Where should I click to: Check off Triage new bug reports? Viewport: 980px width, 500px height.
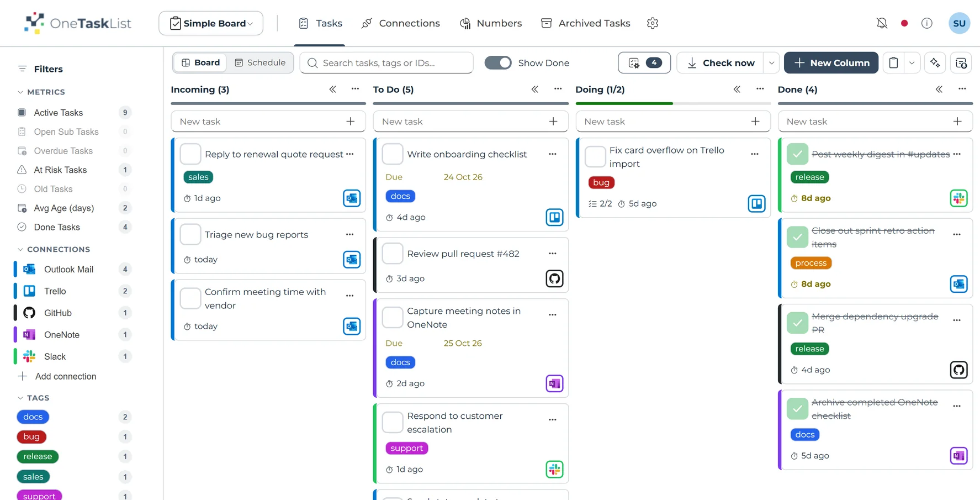(190, 234)
